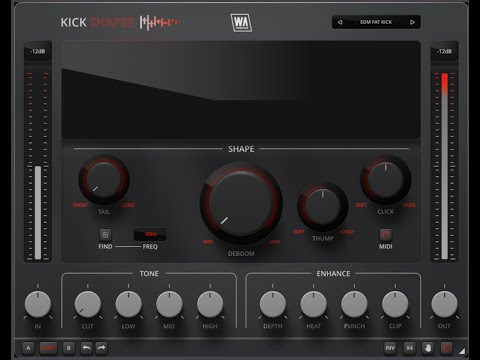Click the MIN label beside DEBOOM
The image size is (480, 360).
208,242
